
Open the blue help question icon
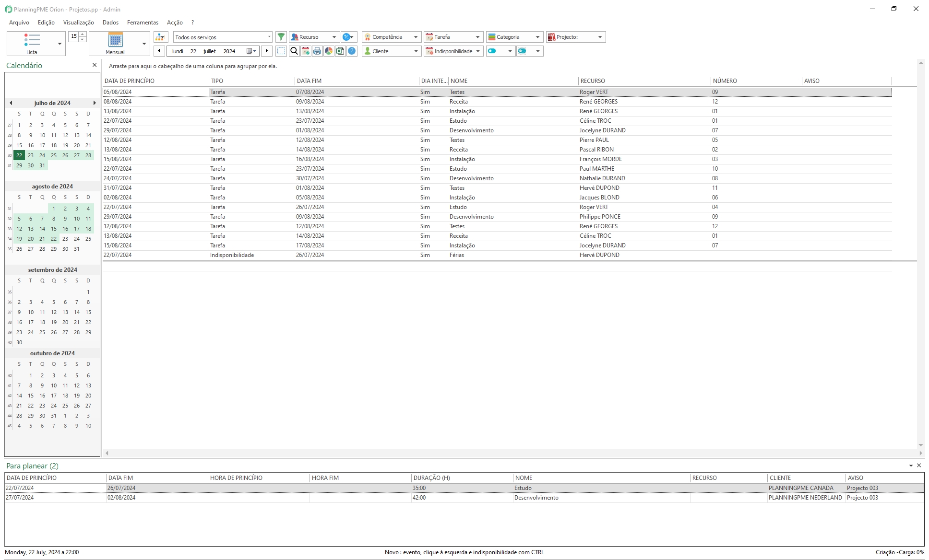(x=352, y=51)
